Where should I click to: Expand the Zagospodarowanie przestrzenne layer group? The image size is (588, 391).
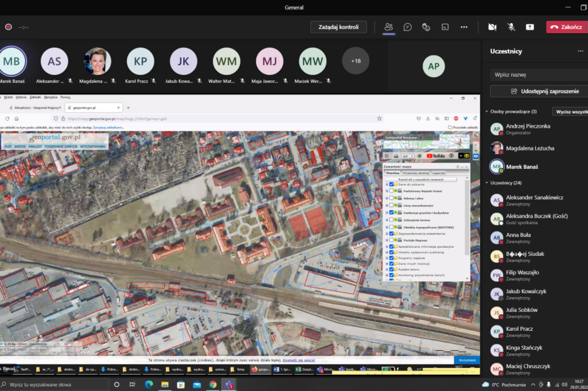(x=387, y=234)
